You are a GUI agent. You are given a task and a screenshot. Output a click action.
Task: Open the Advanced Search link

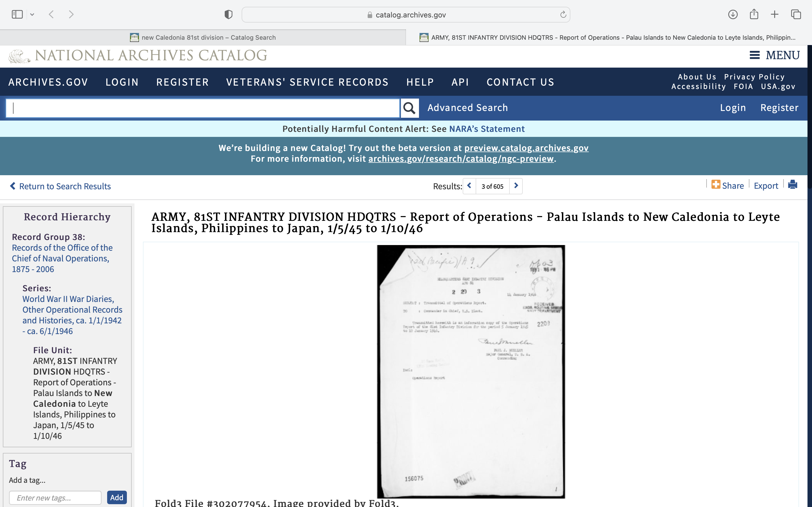[x=467, y=108]
